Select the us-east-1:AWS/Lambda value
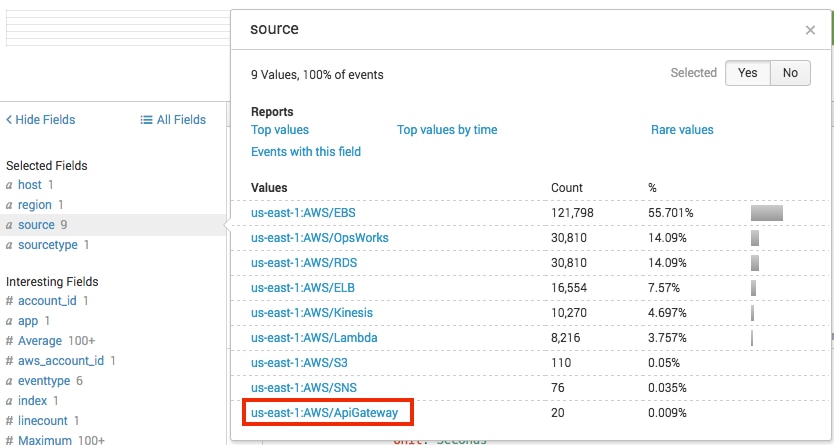Viewport: 834px width, 445px height. (314, 338)
